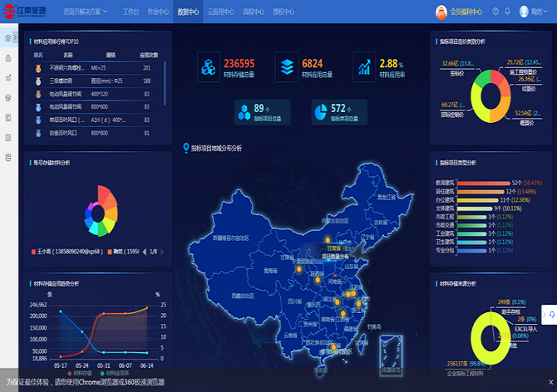Switch to the 工作台 tab
The width and height of the screenshot is (557, 392).
click(x=131, y=12)
